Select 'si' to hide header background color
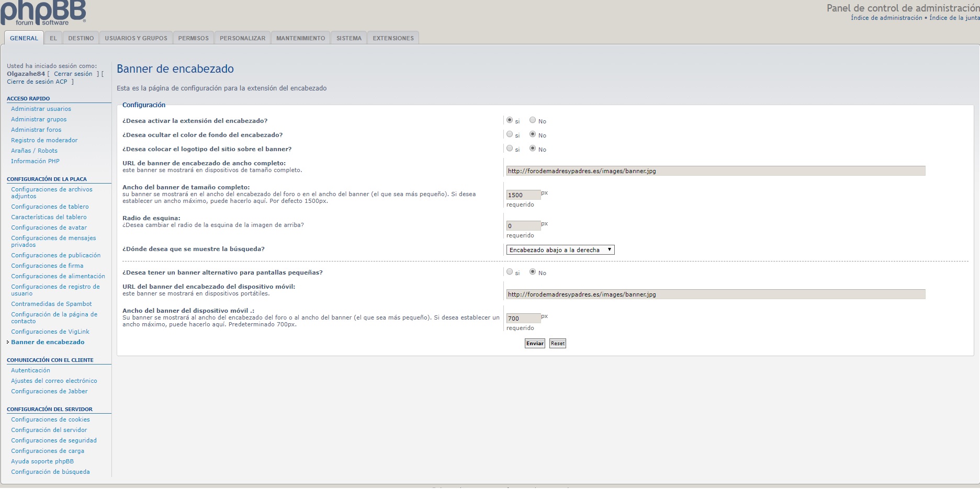Screen dimensions: 980x489 [510, 134]
